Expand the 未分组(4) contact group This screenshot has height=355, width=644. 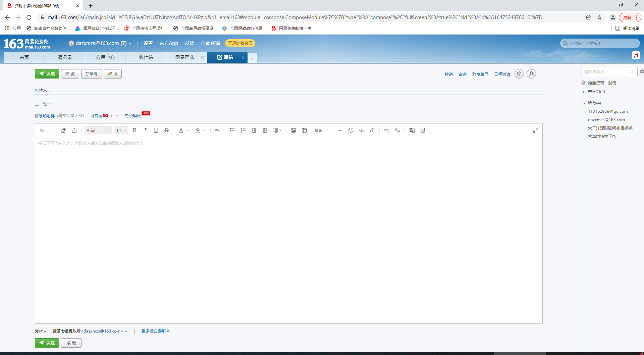pos(584,92)
